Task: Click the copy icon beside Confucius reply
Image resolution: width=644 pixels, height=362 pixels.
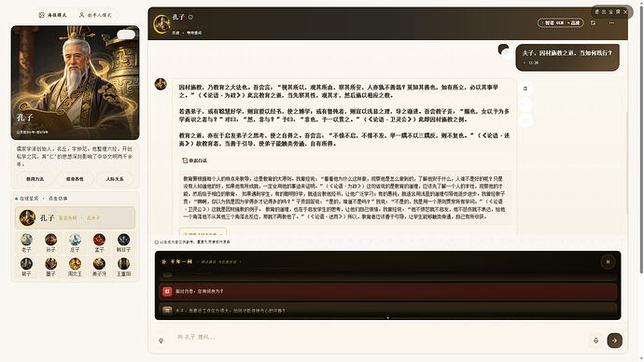Action: (x=525, y=89)
